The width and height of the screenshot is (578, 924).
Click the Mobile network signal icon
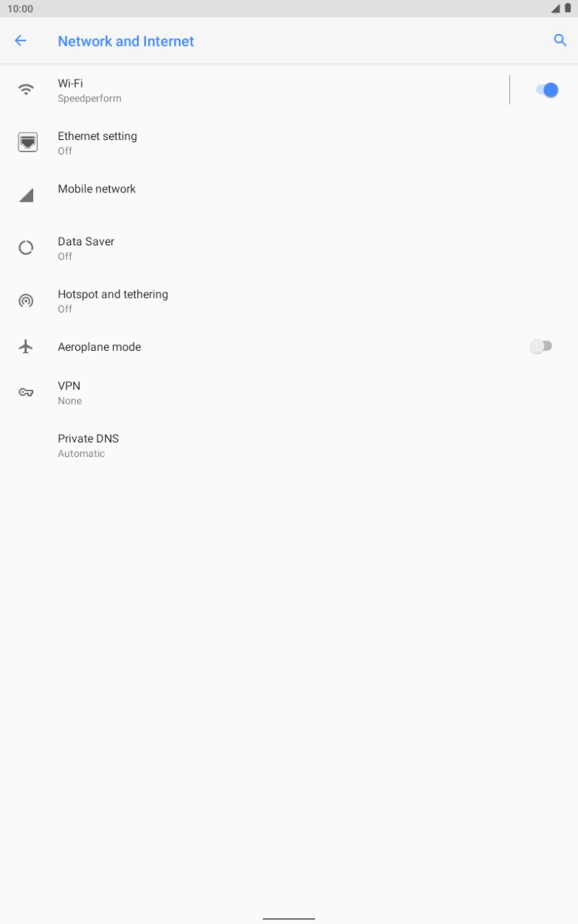click(27, 195)
